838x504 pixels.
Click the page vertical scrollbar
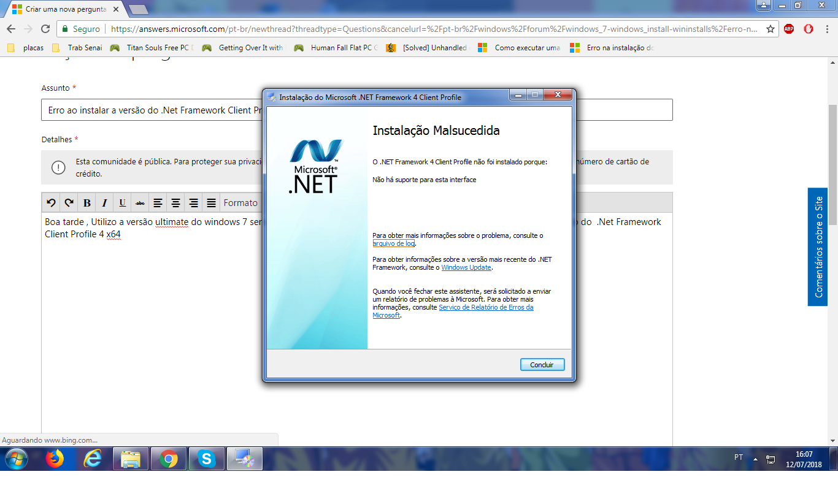coord(833,164)
